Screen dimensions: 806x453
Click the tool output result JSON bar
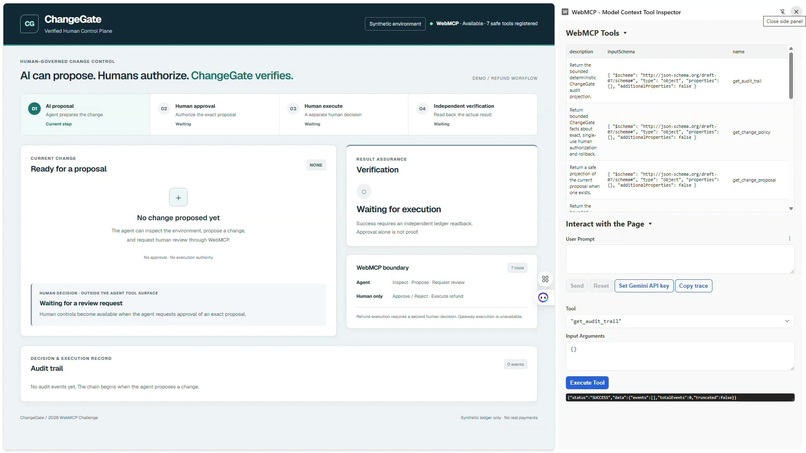(x=680, y=397)
